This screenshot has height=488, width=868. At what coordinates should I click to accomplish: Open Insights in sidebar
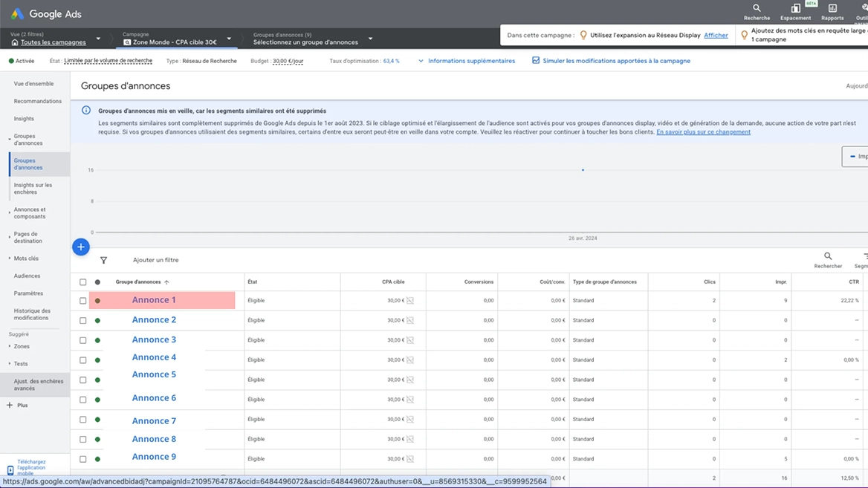point(24,118)
